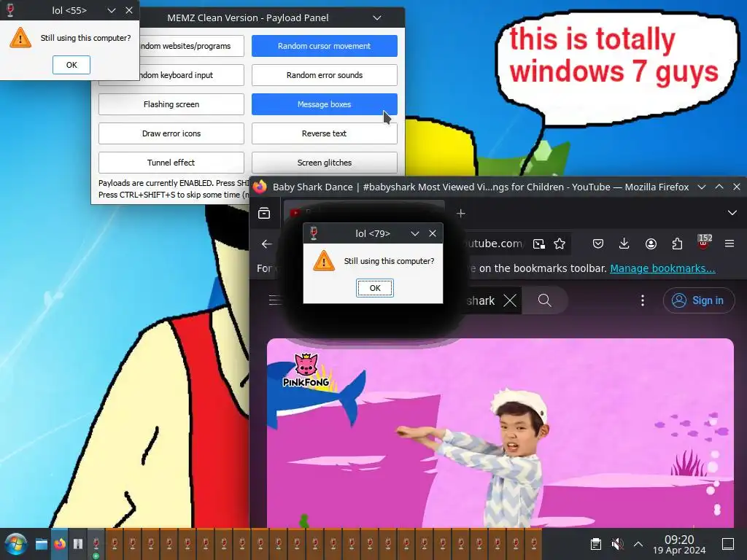Open the file manager from the taskbar
Image resolution: width=747 pixels, height=560 pixels.
(42, 544)
